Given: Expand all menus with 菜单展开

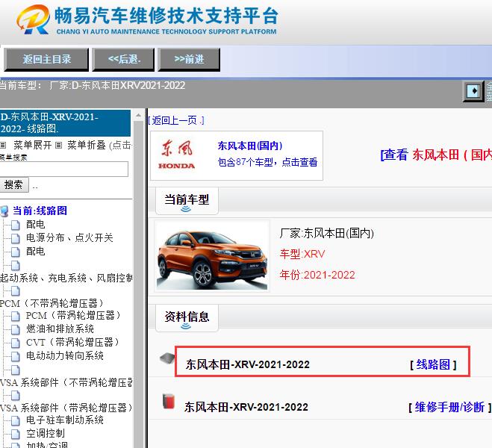Looking at the screenshot, I should pyautogui.click(x=33, y=145).
